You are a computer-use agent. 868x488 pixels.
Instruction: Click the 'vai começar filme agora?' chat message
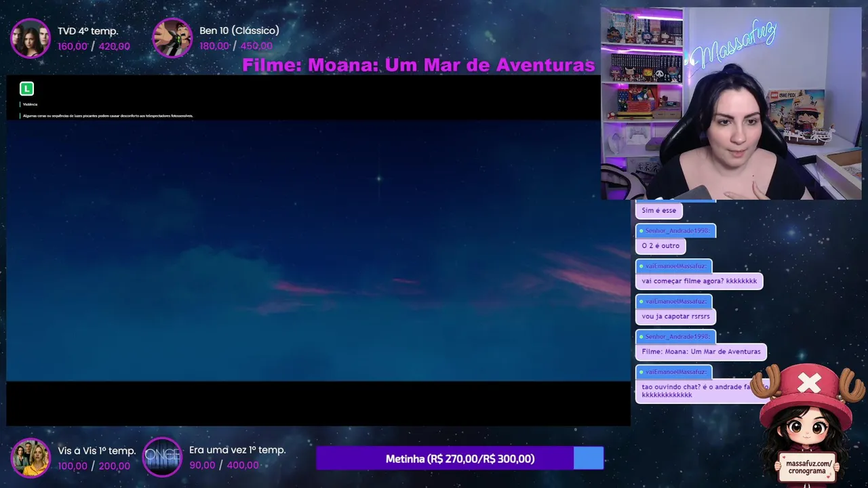[699, 281]
